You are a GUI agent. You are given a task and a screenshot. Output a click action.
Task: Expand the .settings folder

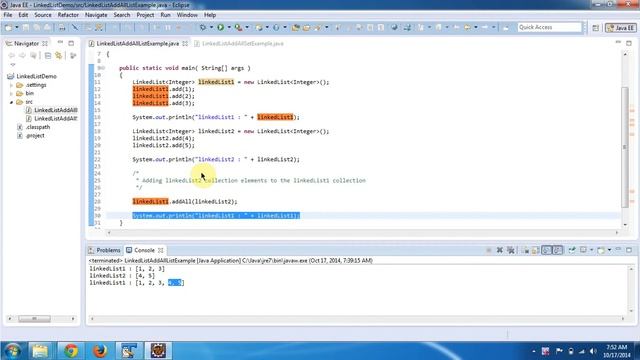pyautogui.click(x=11, y=85)
